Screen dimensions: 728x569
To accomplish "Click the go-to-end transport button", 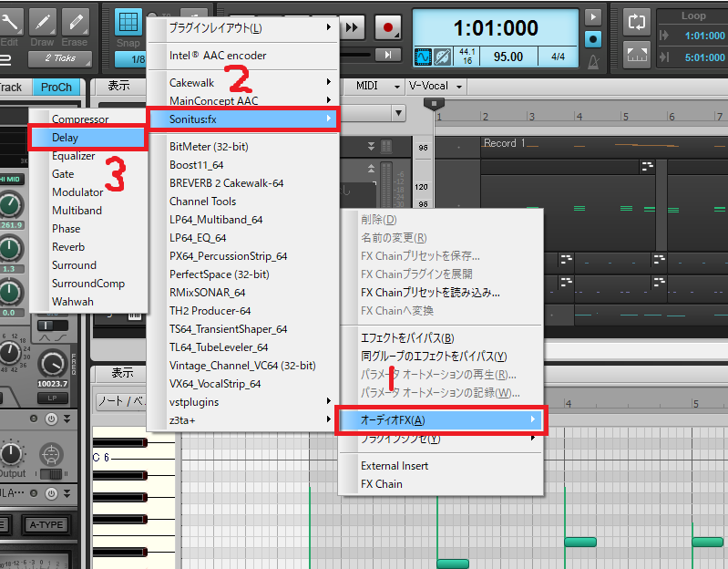I will (388, 55).
